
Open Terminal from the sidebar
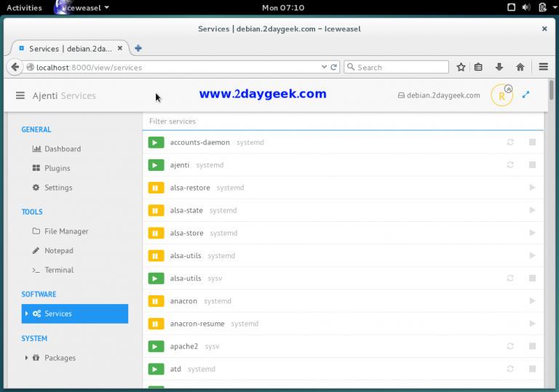point(59,270)
